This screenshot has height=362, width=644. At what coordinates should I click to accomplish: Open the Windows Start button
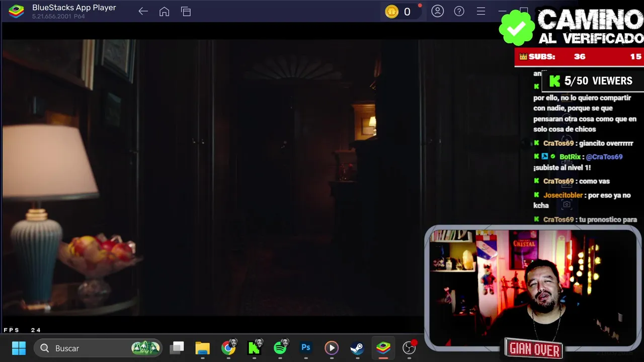19,348
